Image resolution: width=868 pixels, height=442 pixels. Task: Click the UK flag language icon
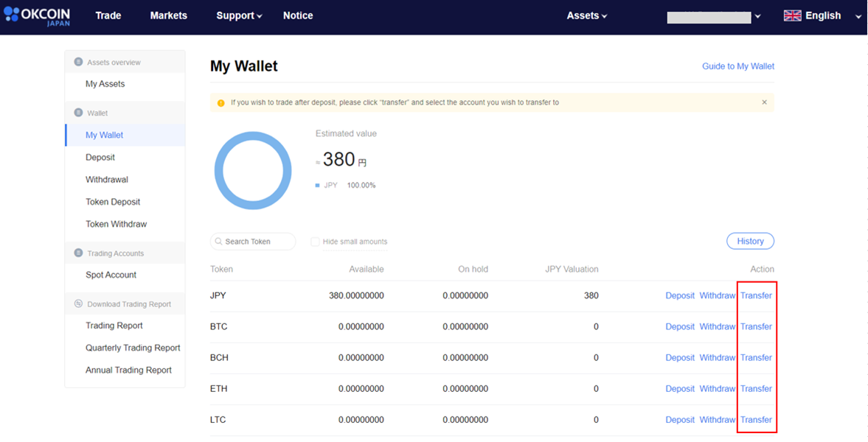click(x=792, y=15)
